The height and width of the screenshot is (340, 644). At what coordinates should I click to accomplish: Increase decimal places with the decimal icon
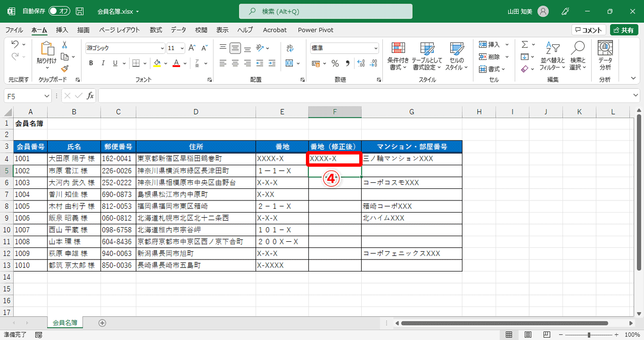pyautogui.click(x=361, y=63)
